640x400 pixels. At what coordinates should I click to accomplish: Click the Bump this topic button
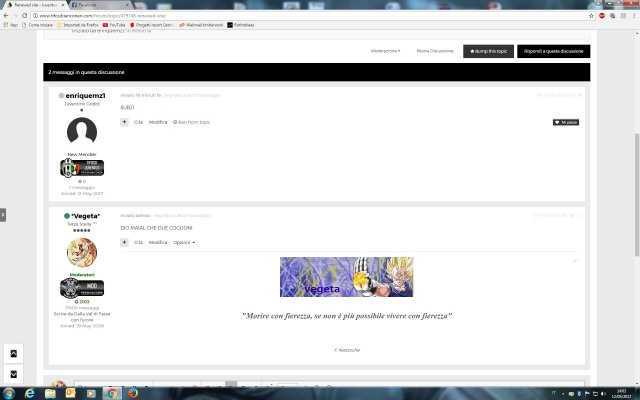pyautogui.click(x=488, y=51)
